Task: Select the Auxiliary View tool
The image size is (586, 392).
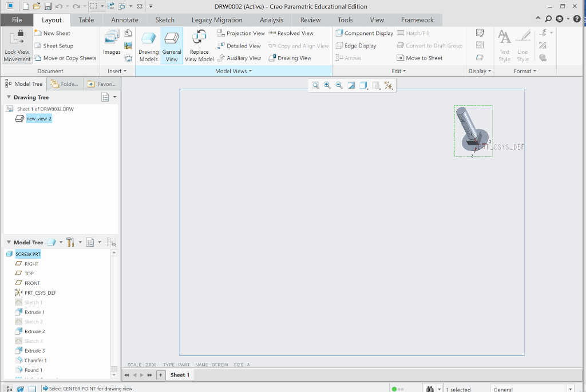Action: (x=240, y=57)
